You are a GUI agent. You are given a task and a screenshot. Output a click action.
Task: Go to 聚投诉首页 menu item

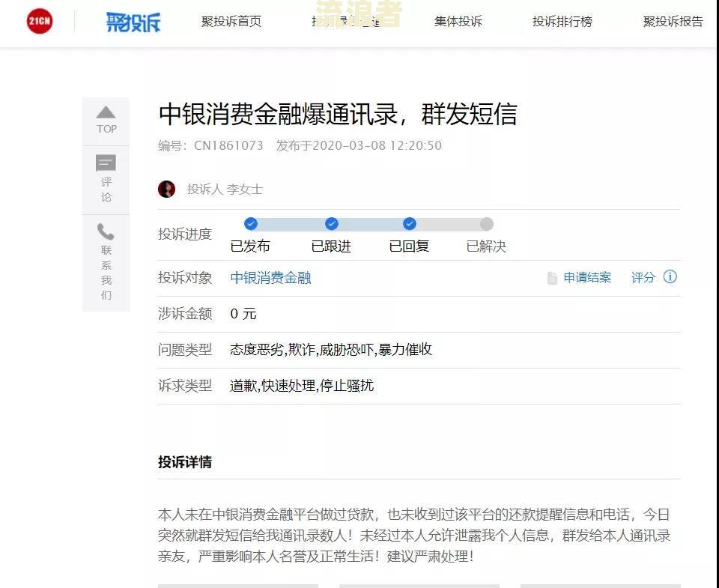click(x=231, y=21)
